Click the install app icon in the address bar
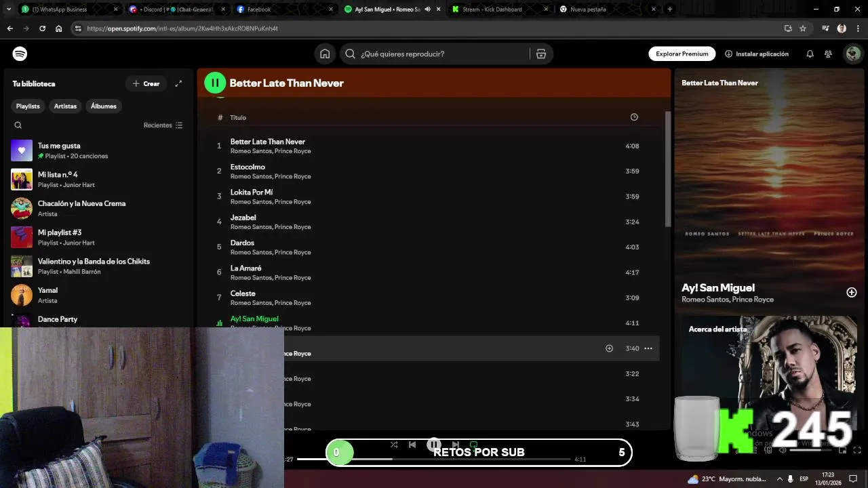Viewport: 868px width, 488px height. (788, 28)
